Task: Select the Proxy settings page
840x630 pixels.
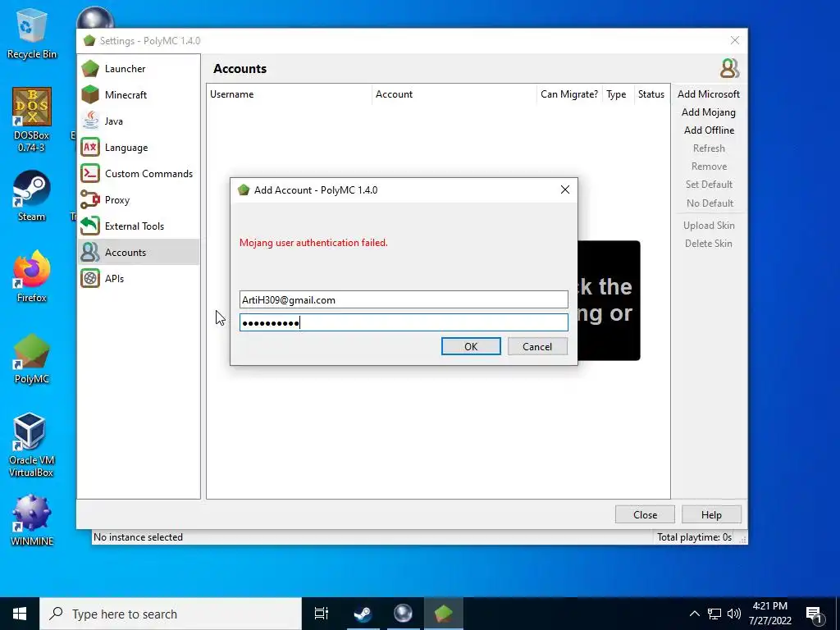Action: coord(139,200)
